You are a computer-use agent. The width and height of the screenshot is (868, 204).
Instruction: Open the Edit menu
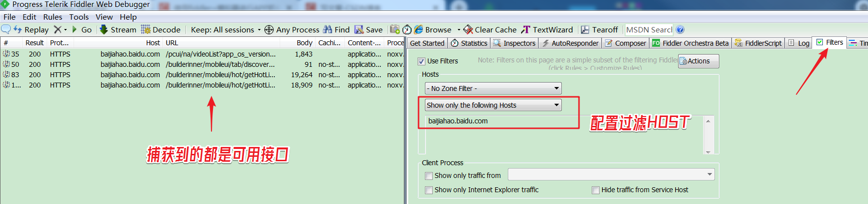tap(29, 17)
